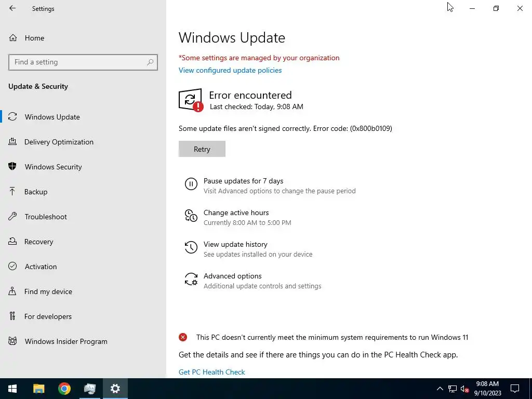Select Windows Update in sidebar

52,117
